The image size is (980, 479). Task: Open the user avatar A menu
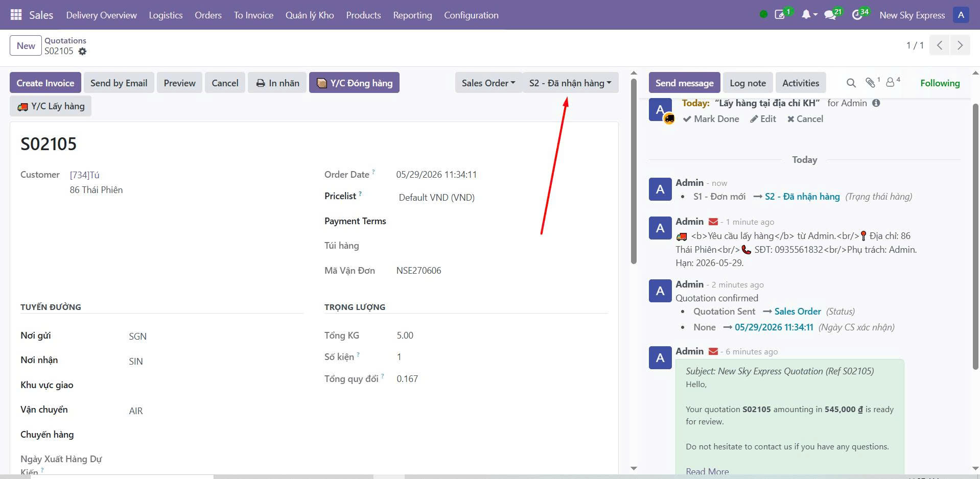(x=961, y=15)
